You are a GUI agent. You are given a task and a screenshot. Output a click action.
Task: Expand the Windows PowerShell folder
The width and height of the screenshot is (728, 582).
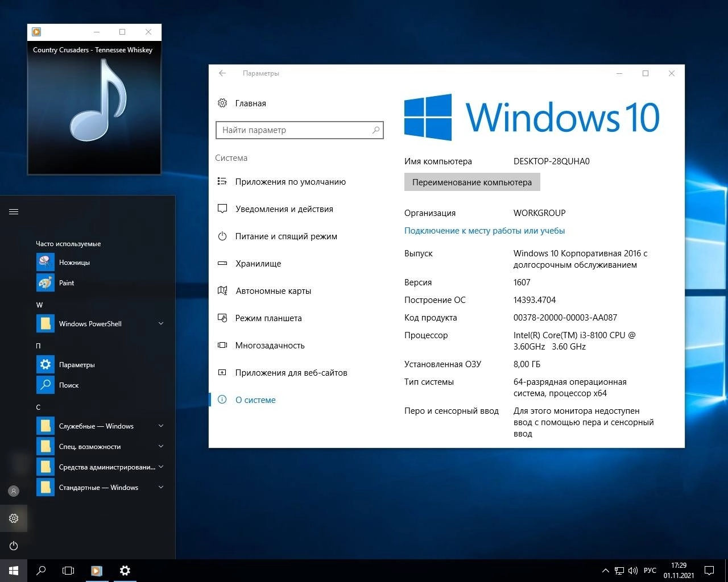tap(161, 323)
